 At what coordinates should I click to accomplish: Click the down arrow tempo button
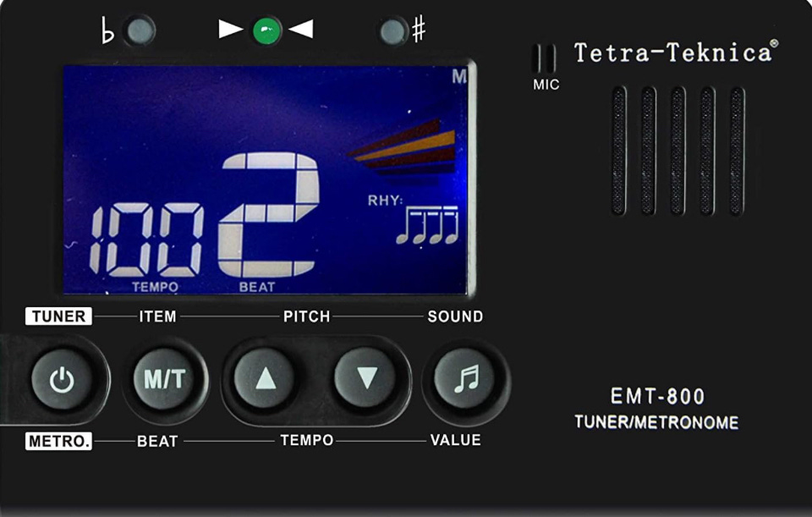[x=366, y=377]
